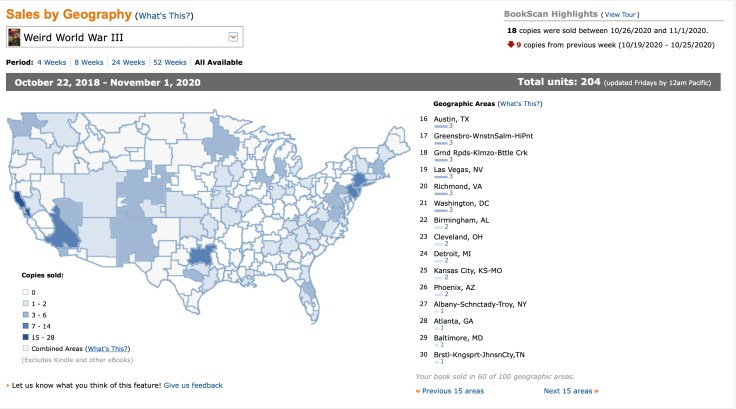
Task: Click the 3 - 6 legend color swatch
Action: (25, 315)
